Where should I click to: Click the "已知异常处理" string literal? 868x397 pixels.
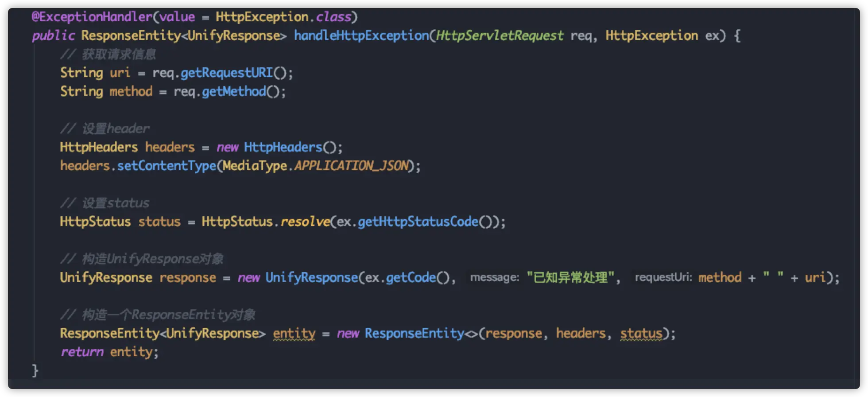coord(570,277)
